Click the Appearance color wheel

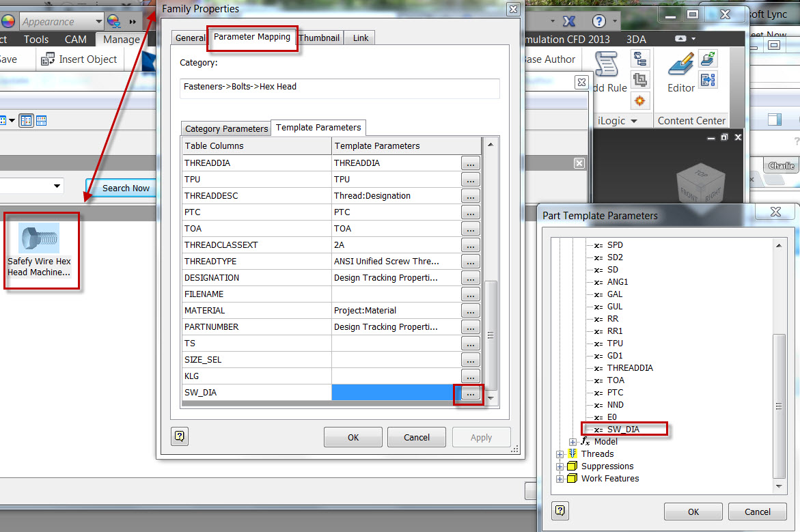pyautogui.click(x=8, y=21)
